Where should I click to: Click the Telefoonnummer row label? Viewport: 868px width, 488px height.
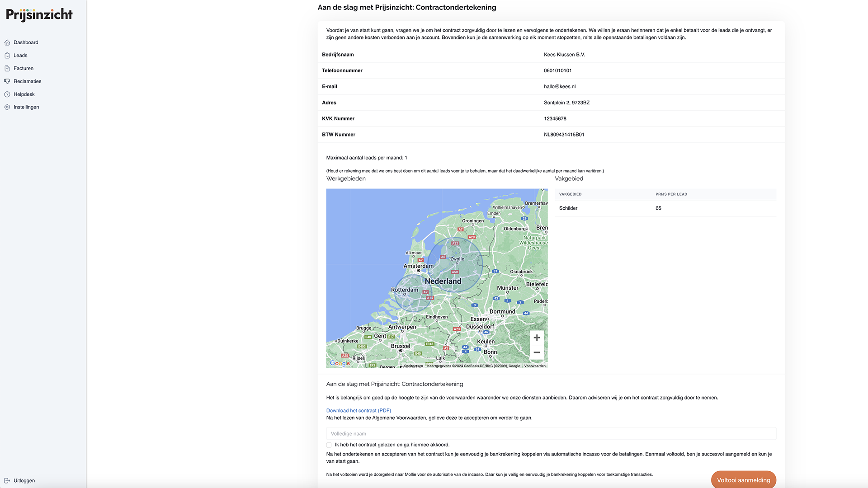click(342, 70)
